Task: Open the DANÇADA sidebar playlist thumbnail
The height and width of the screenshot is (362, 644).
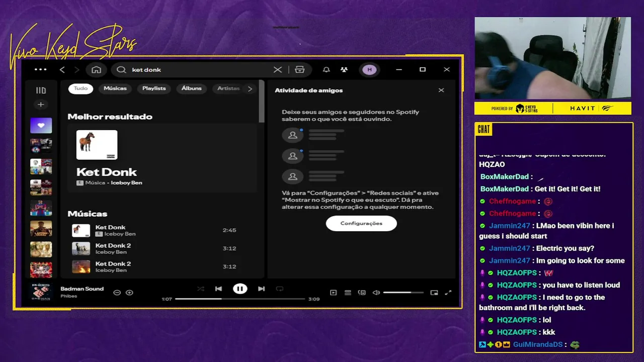Action: point(41,270)
